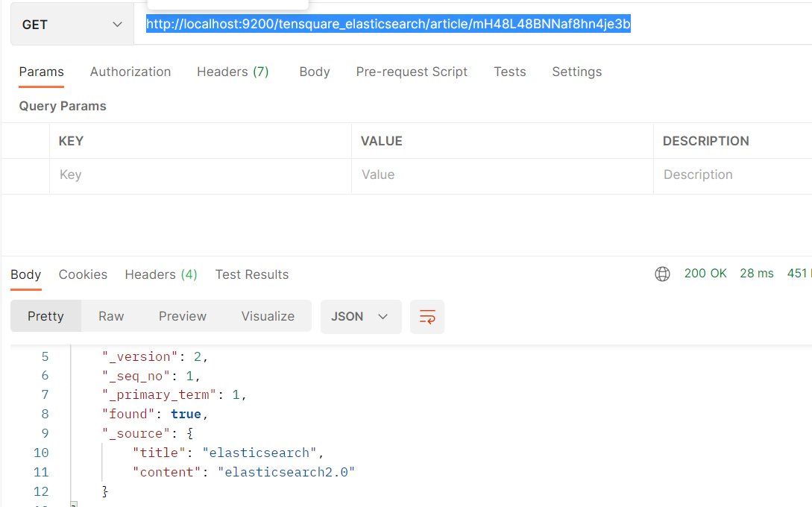Screen dimensions: 812x507
Task: Open the request Headers (7) tab
Action: point(233,72)
